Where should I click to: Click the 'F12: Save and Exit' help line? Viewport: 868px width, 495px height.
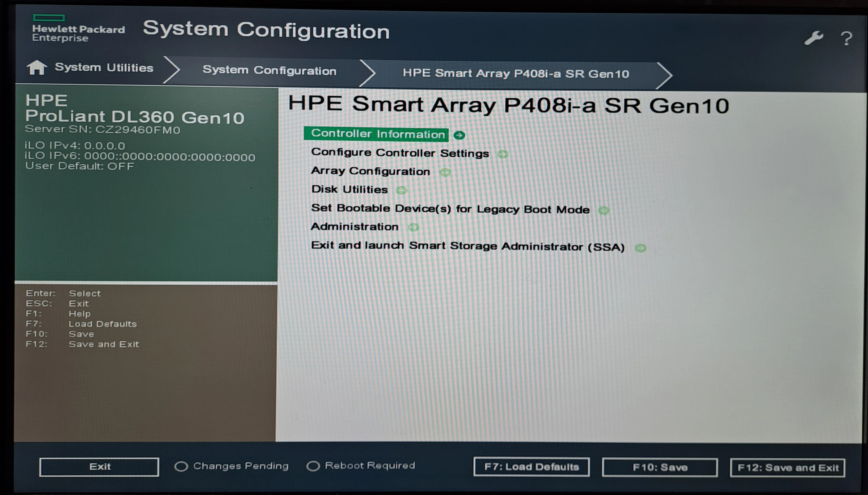pos(82,344)
